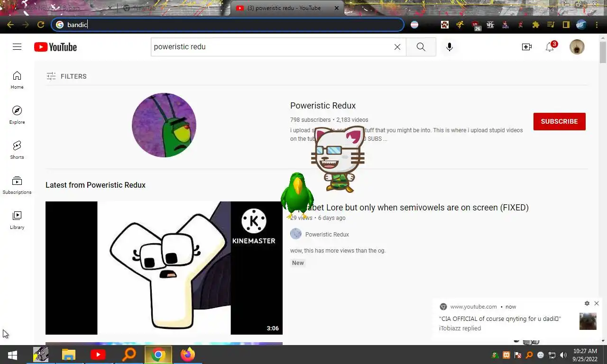Image resolution: width=607 pixels, height=364 pixels.
Task: Subscribe to Poweristic Redux
Action: point(560,121)
